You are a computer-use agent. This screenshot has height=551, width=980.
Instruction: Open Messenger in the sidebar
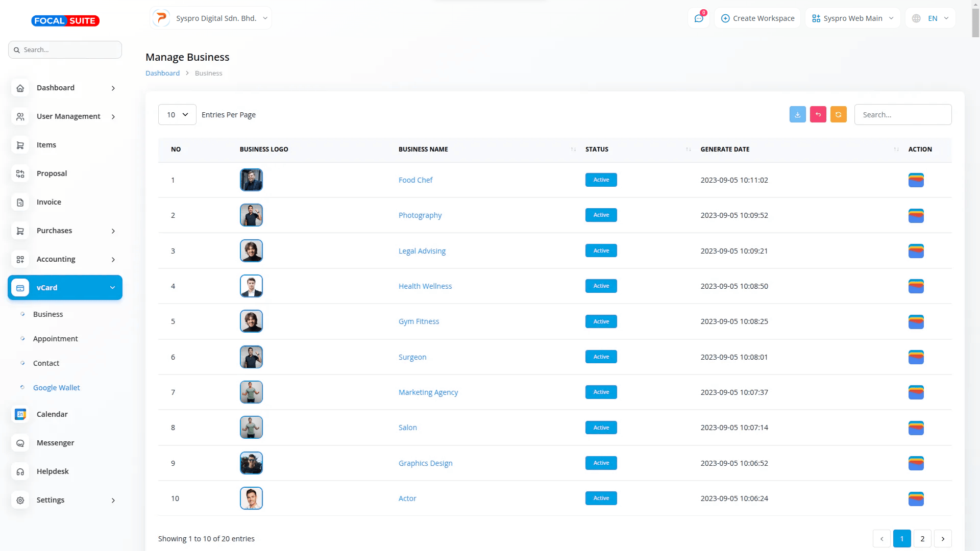click(55, 443)
